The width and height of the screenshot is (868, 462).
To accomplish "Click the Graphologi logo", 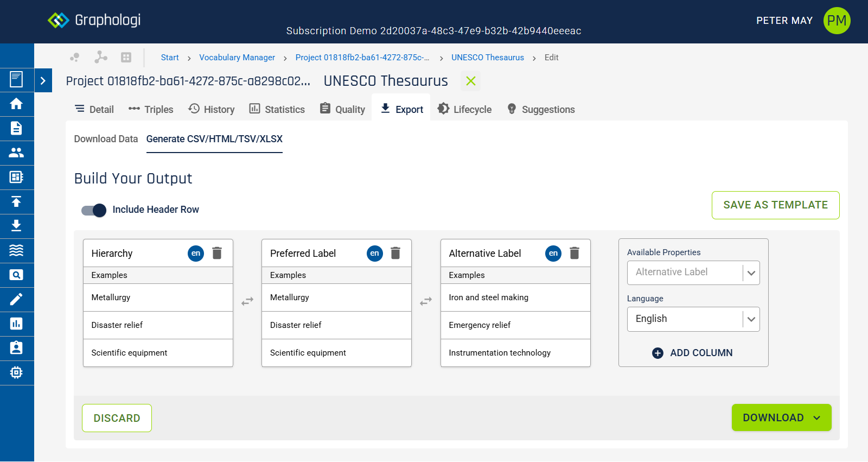I will 94,20.
